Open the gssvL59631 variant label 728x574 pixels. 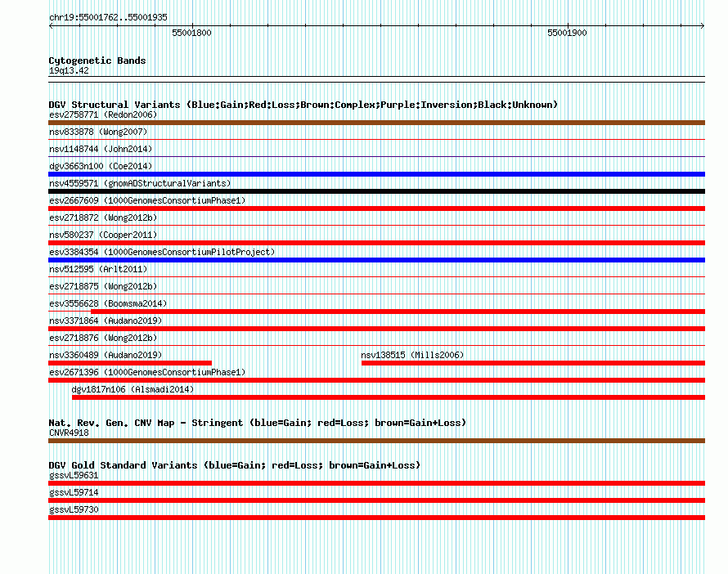point(74,475)
